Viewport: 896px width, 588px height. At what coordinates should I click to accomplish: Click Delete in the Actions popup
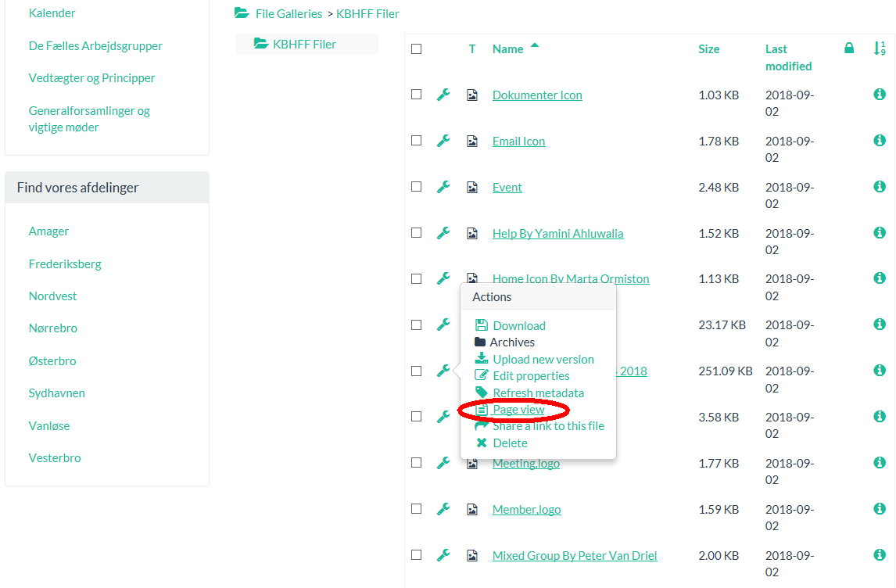510,443
